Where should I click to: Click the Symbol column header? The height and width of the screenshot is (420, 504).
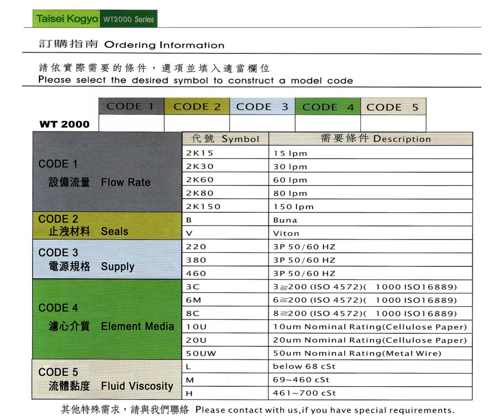pyautogui.click(x=225, y=139)
